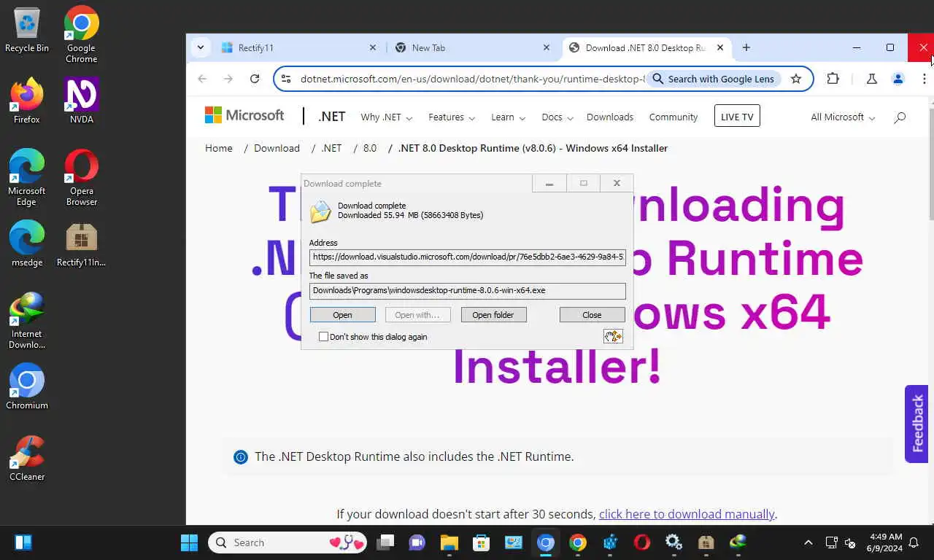Open the Feedback side tab
The image size is (934, 560).
click(916, 424)
